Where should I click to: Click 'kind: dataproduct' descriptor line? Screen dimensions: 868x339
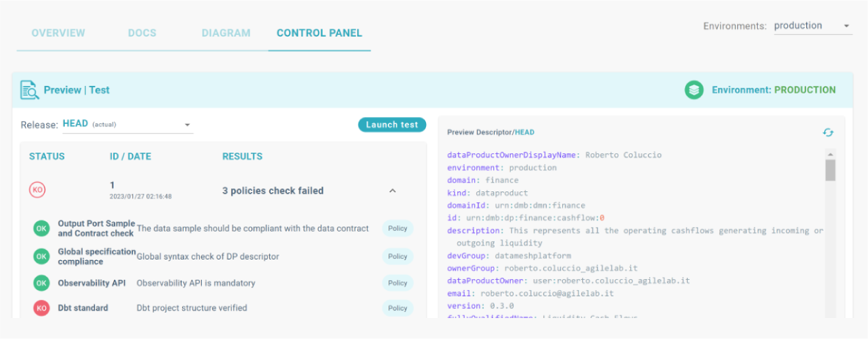[x=487, y=193]
